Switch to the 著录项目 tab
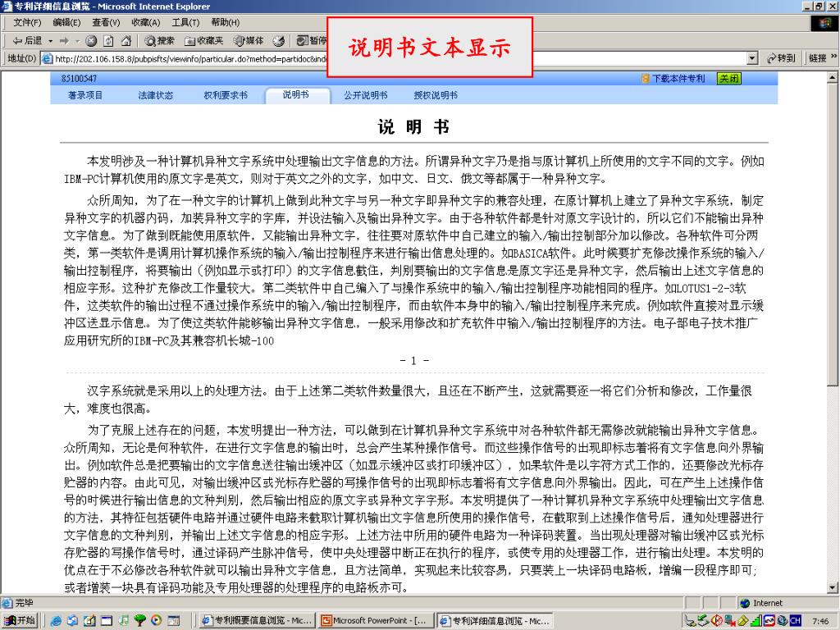The height and width of the screenshot is (630, 840). click(x=85, y=95)
